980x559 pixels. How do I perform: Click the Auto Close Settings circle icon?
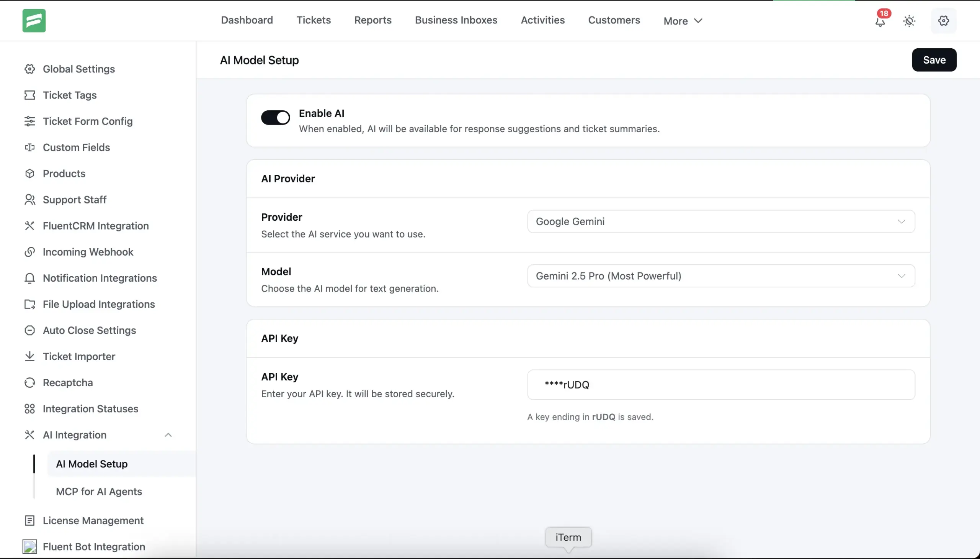(x=29, y=330)
